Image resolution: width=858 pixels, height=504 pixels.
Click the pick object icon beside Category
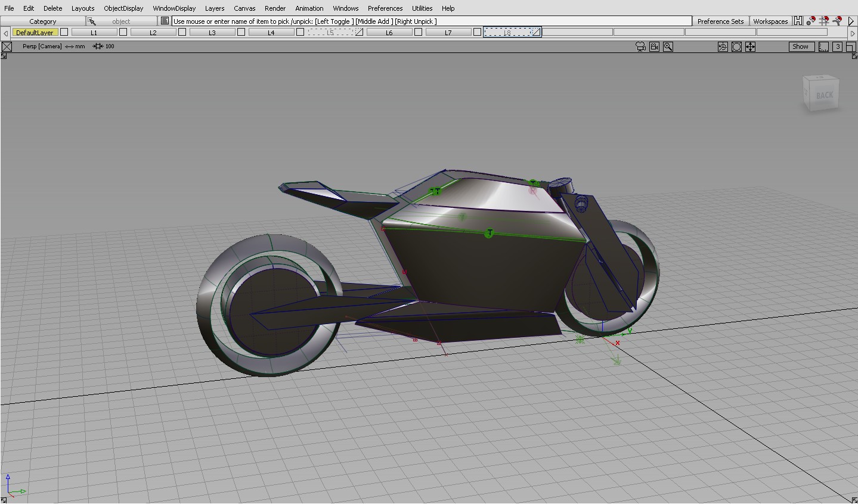click(92, 21)
